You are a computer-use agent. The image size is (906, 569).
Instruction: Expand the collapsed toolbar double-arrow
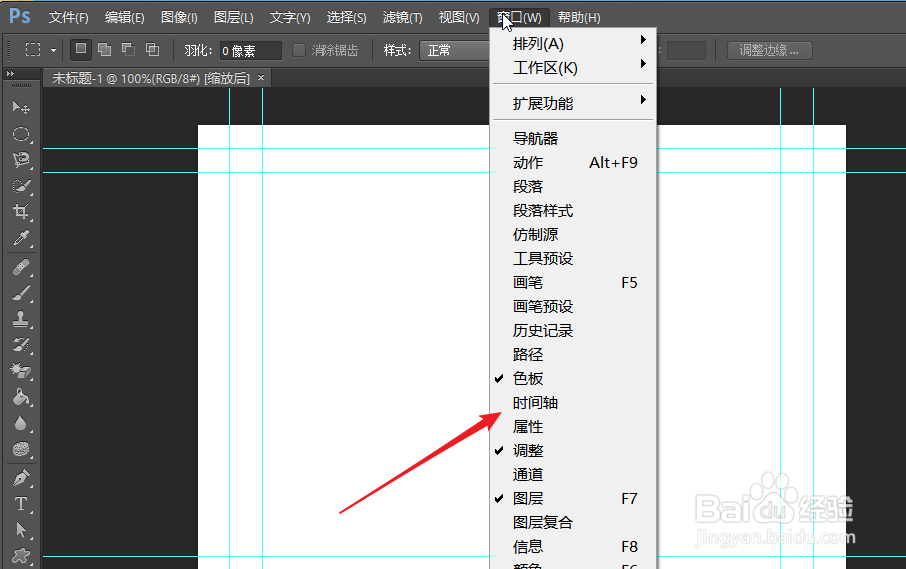point(10,74)
